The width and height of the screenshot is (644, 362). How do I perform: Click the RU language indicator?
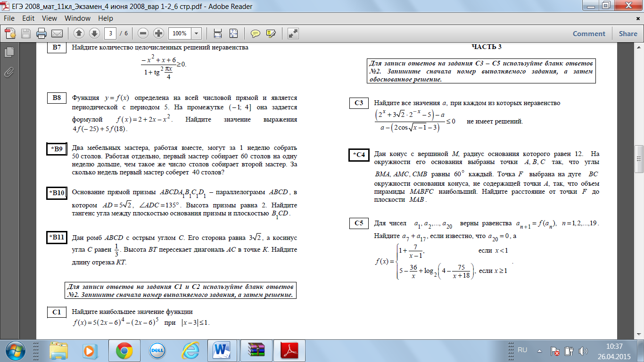pos(522,350)
